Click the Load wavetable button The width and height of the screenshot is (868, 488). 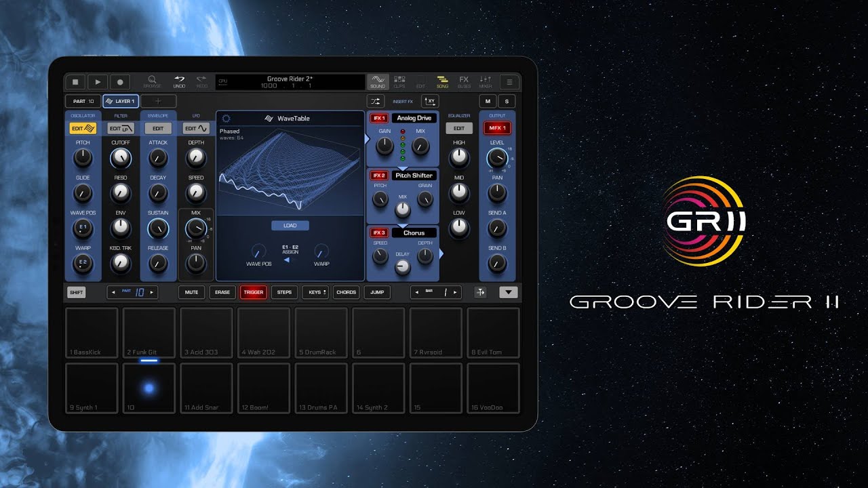click(x=290, y=225)
